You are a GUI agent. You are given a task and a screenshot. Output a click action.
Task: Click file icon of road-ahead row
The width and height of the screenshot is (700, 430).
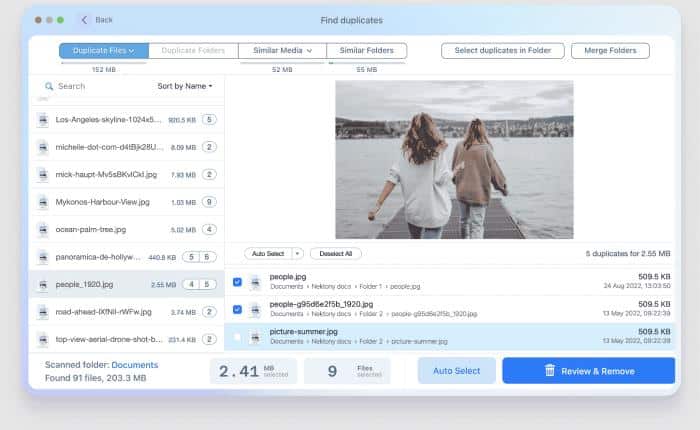pos(43,312)
